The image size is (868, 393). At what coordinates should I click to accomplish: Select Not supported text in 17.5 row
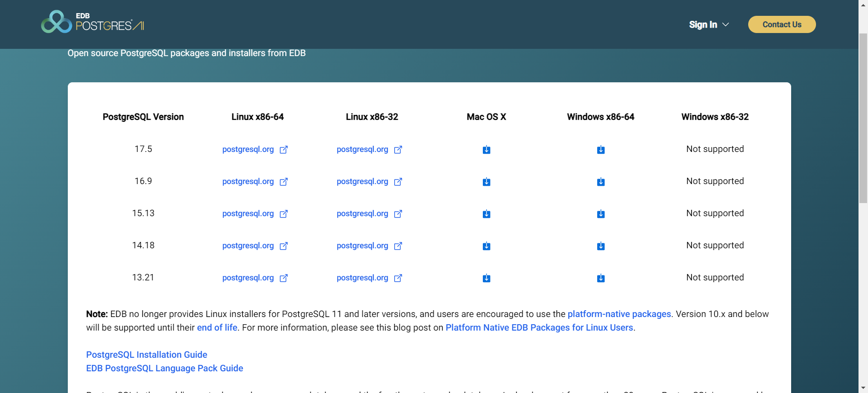click(x=715, y=149)
